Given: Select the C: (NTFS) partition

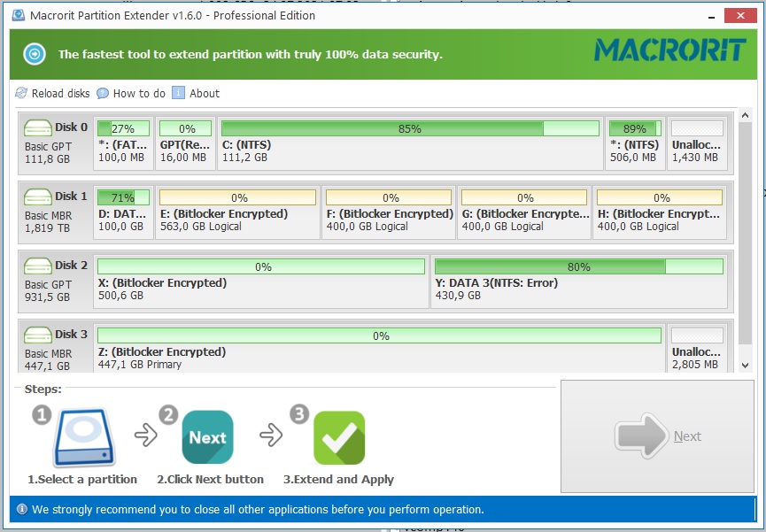Looking at the screenshot, I should pyautogui.click(x=410, y=143).
